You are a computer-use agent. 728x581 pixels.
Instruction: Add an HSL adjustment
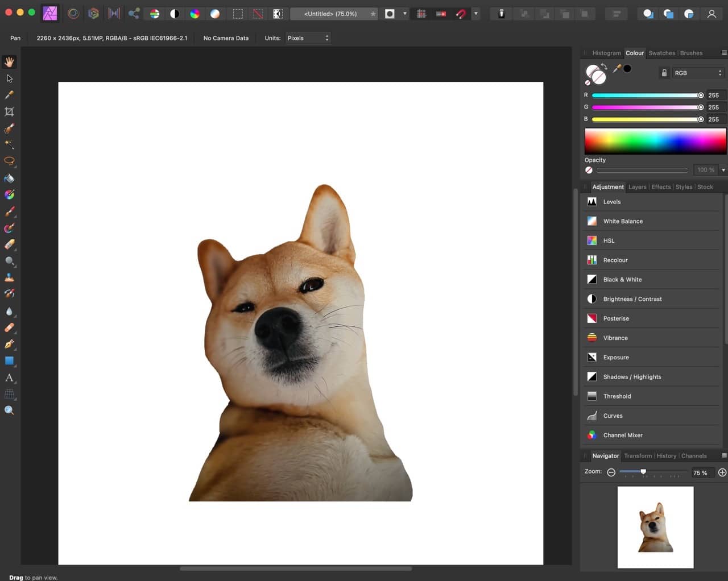(x=652, y=240)
